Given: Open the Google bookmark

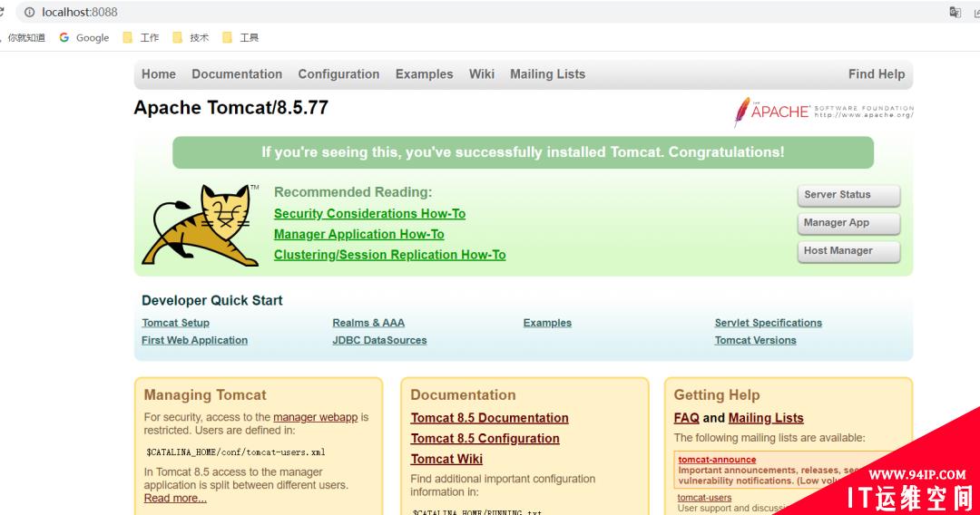Looking at the screenshot, I should pyautogui.click(x=84, y=38).
